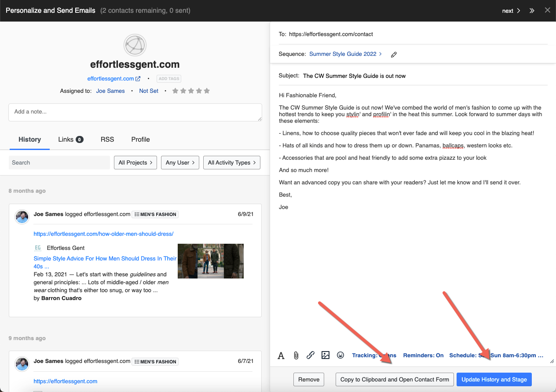The width and height of the screenshot is (556, 392).
Task: Switch to the Links tab
Action: [x=70, y=139]
